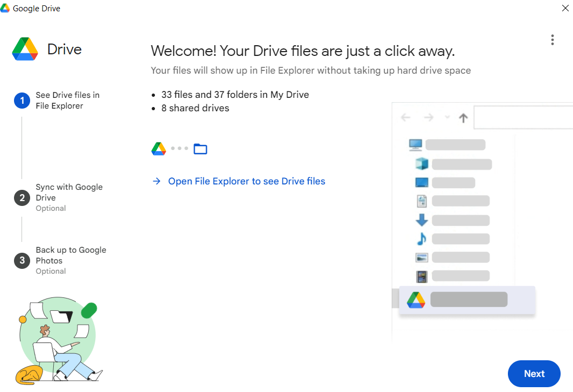
Task: Click the blue downloads arrow icon
Action: click(x=422, y=220)
